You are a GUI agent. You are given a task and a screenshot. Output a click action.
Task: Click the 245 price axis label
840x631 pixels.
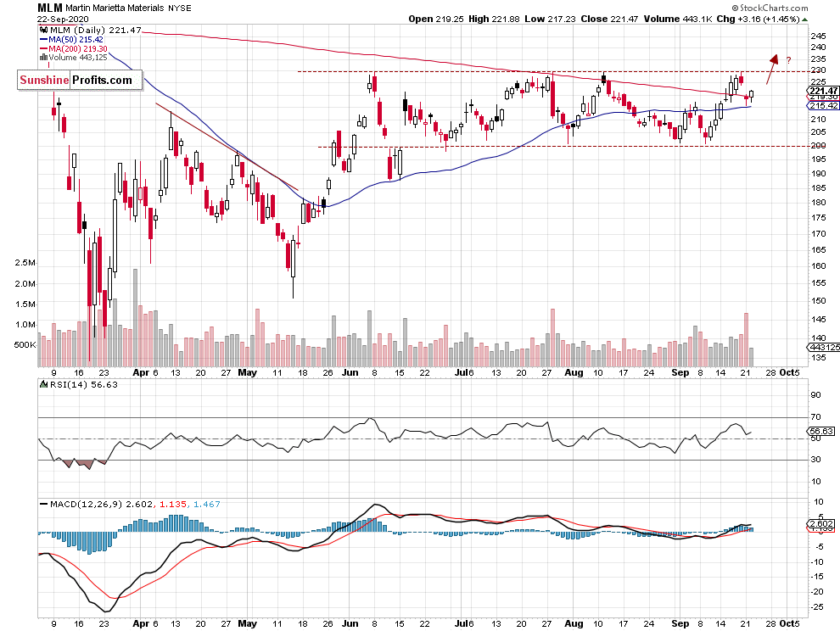818,36
